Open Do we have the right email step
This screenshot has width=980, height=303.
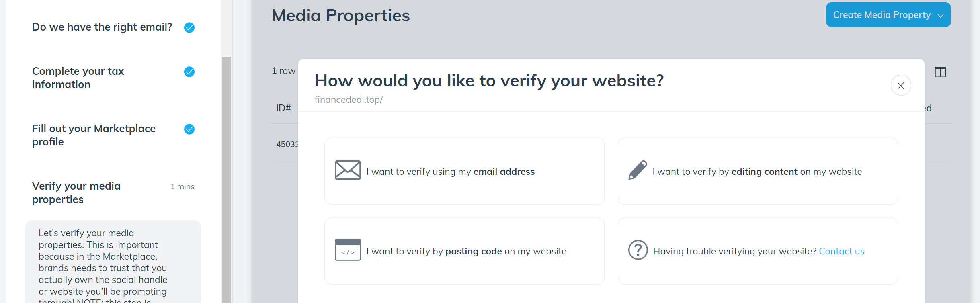pos(102,27)
